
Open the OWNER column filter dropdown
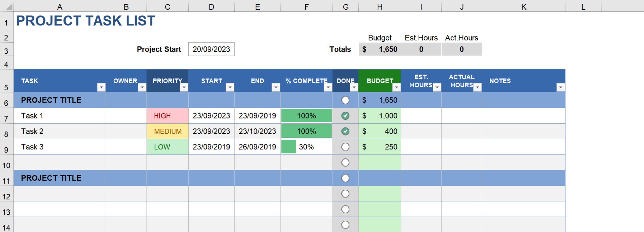pos(142,87)
